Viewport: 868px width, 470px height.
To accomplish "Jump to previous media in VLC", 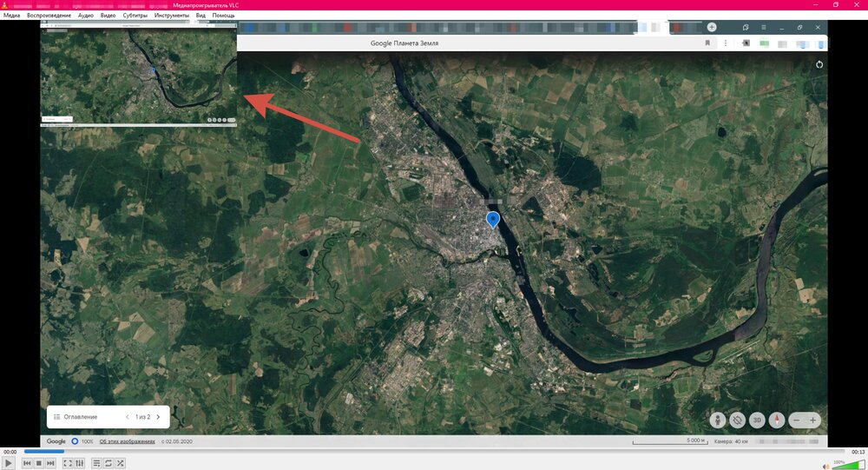I will (27, 463).
